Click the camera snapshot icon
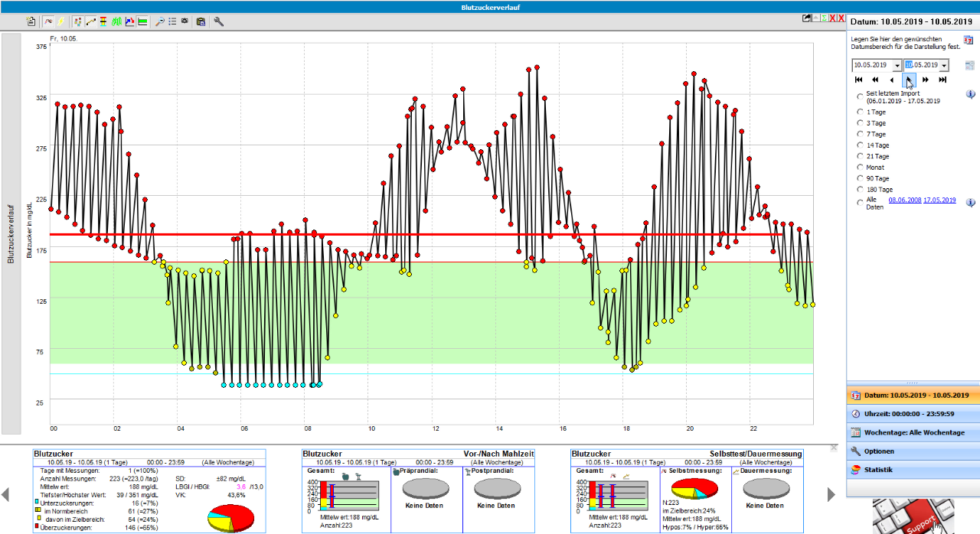 [x=185, y=21]
